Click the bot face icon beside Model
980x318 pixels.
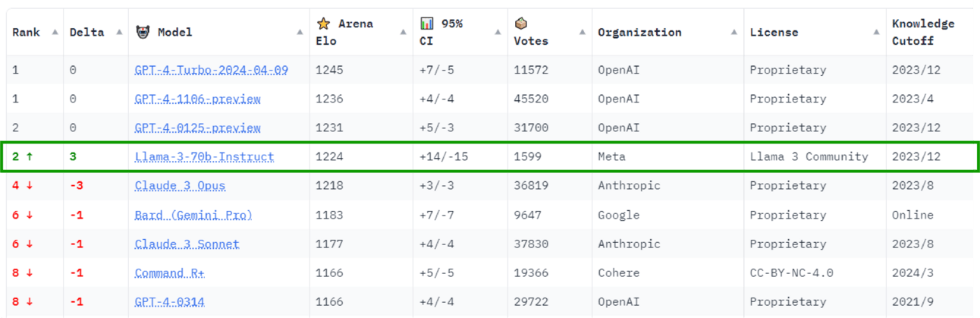143,32
